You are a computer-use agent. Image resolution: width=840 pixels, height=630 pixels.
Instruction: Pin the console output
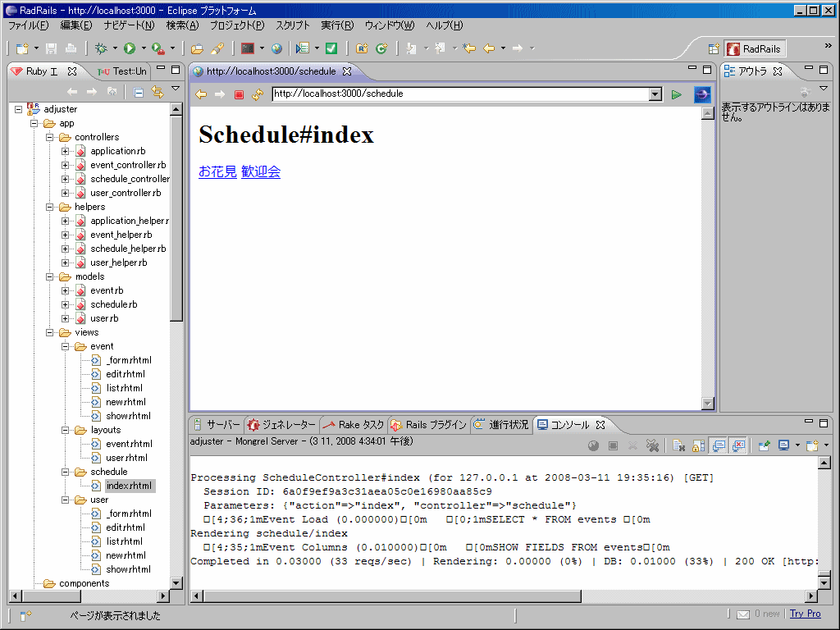tap(763, 445)
